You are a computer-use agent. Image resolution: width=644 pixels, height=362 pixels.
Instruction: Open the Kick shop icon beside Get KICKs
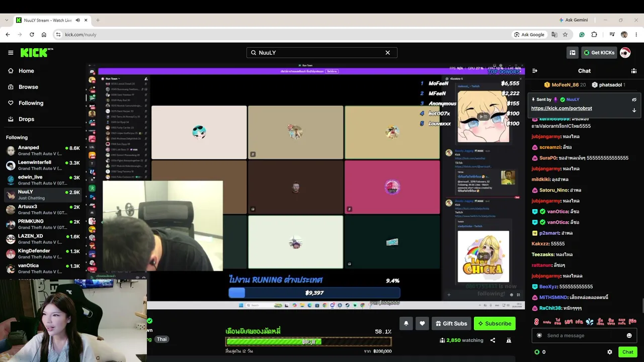(572, 53)
